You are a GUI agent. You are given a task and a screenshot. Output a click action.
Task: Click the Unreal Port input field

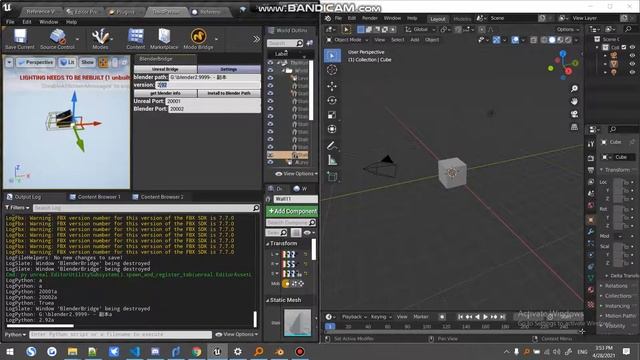point(213,101)
